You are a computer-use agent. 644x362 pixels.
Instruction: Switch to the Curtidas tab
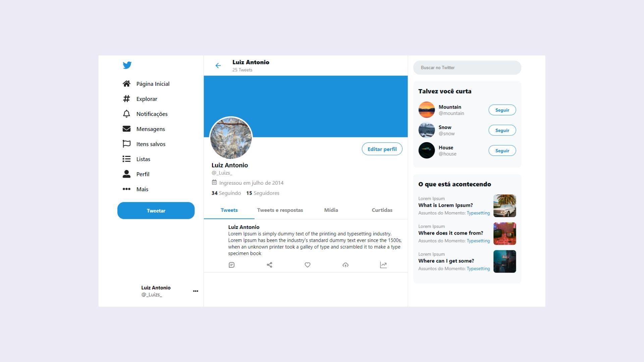pos(382,209)
